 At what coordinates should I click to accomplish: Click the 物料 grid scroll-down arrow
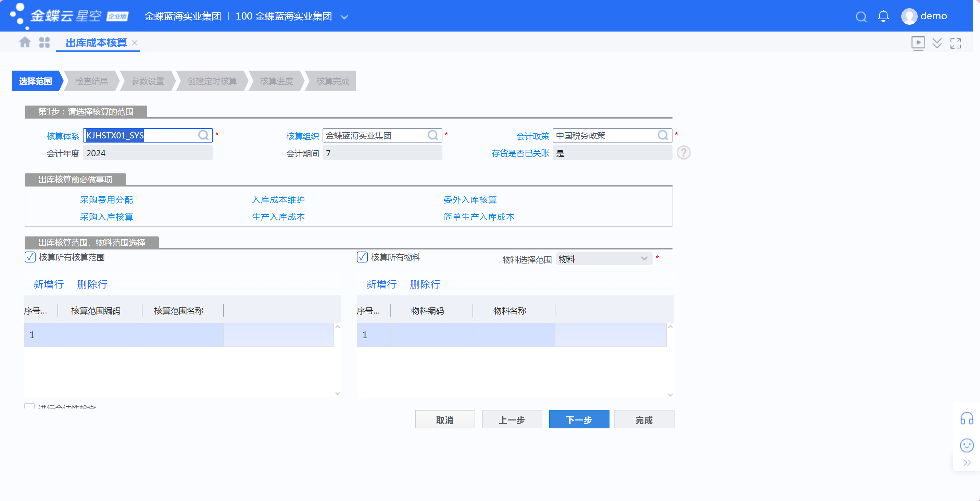pos(670,395)
